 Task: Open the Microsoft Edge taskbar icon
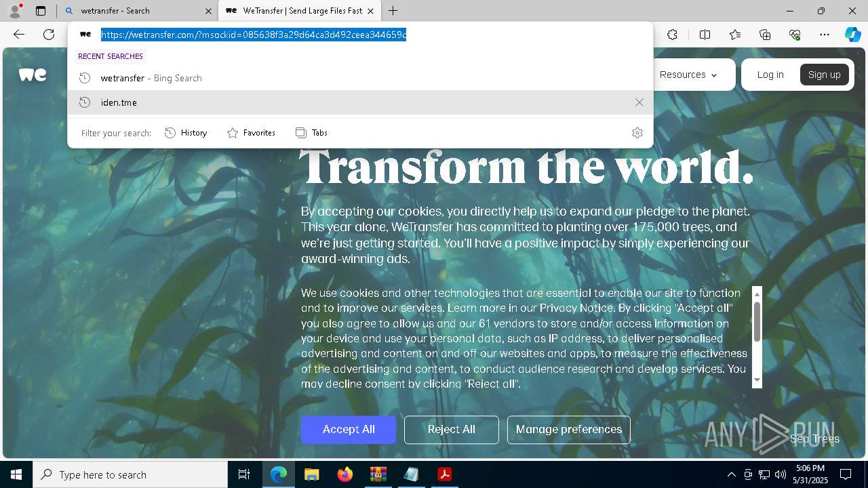click(x=279, y=474)
